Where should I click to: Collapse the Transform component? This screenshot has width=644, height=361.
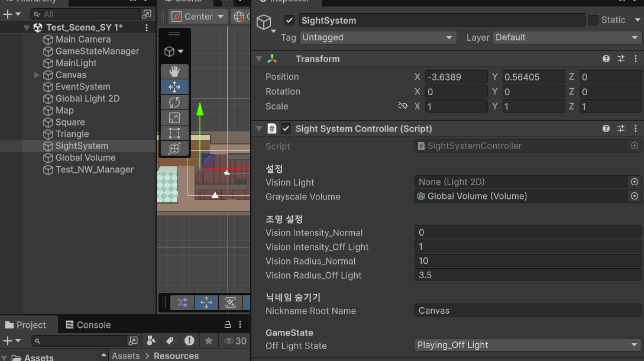tap(259, 59)
